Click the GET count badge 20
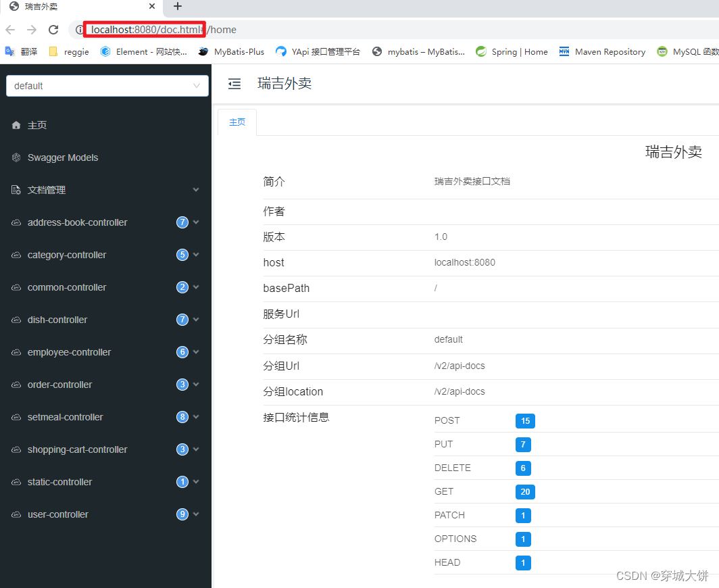This screenshot has height=588, width=719. coord(525,492)
